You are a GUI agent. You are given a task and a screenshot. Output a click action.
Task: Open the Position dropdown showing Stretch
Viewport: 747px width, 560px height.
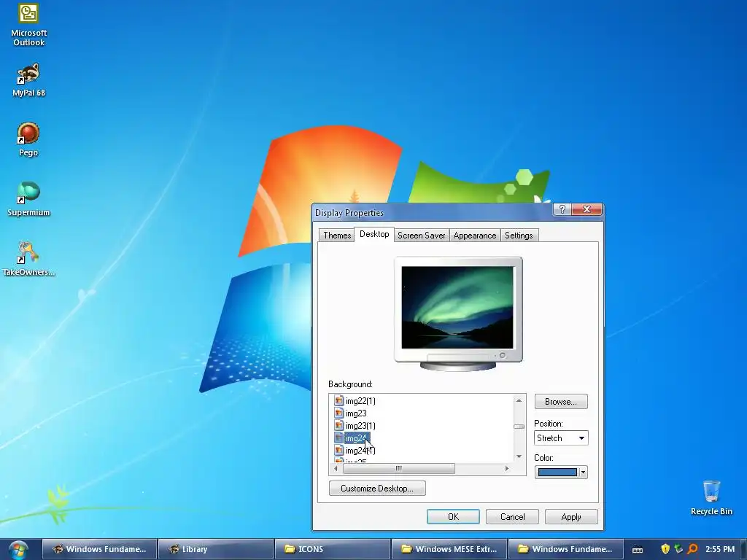tap(561, 438)
